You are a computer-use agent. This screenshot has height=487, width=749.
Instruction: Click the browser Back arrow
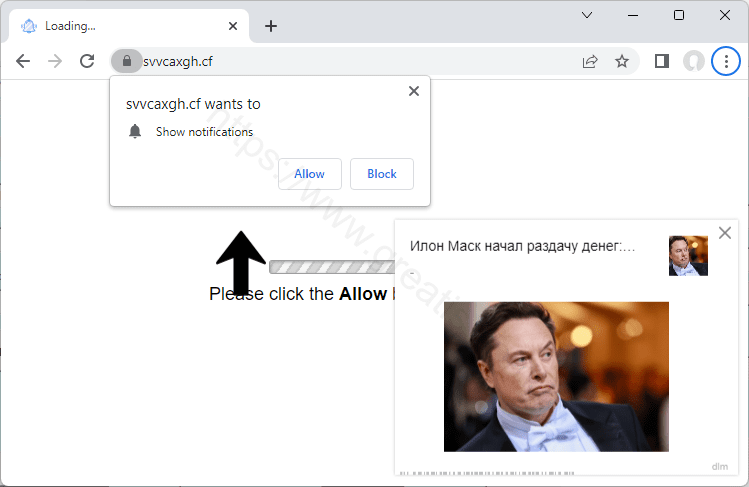pyautogui.click(x=23, y=61)
